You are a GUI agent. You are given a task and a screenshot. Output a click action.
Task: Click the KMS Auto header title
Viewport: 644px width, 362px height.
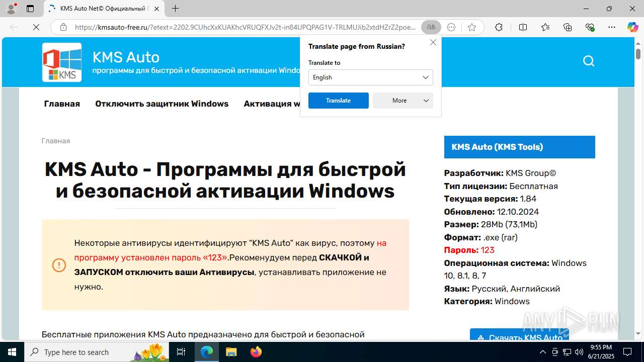(x=126, y=57)
